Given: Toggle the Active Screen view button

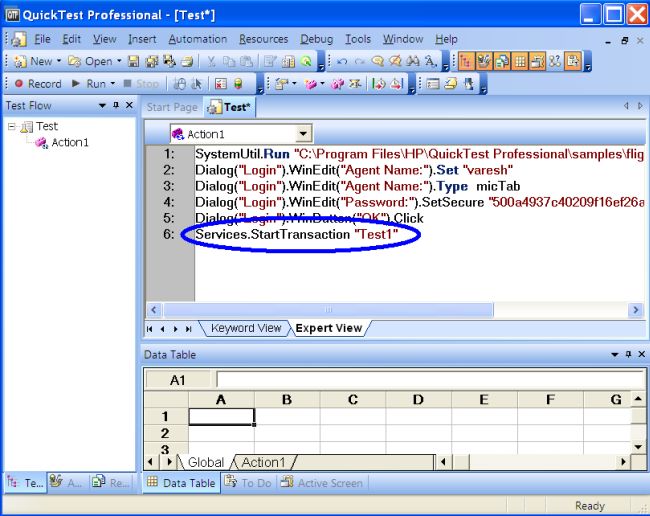Looking at the screenshot, I should coord(537,61).
